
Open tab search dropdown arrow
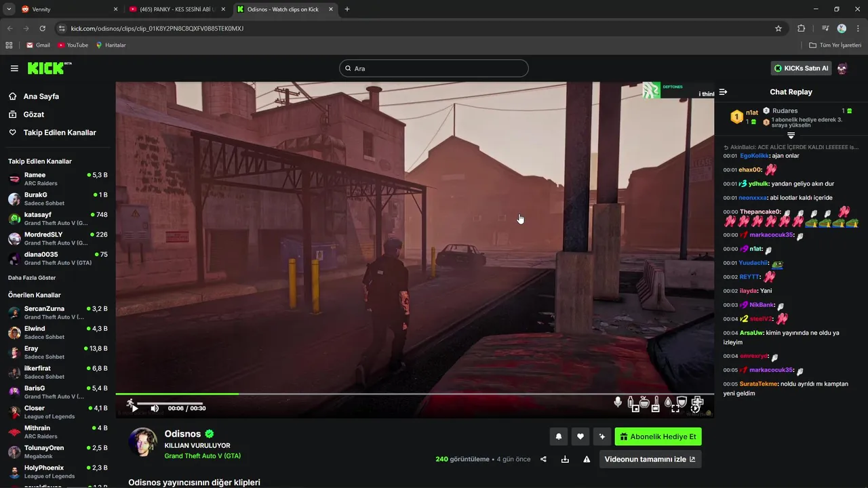click(x=9, y=9)
